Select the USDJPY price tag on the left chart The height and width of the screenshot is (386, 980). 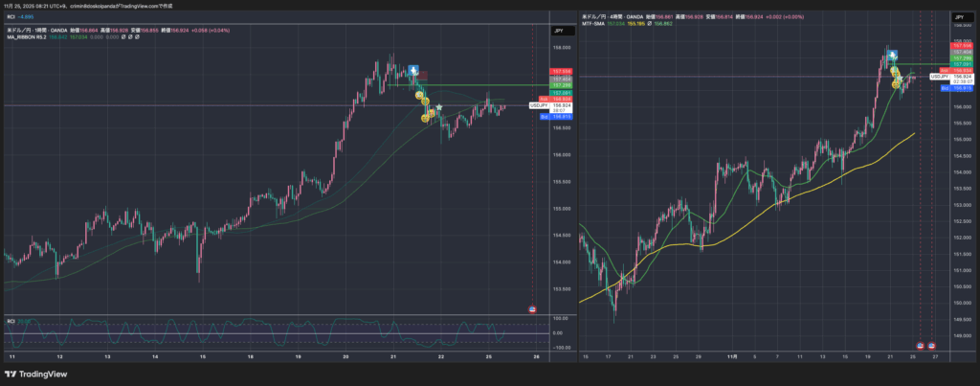[539, 105]
